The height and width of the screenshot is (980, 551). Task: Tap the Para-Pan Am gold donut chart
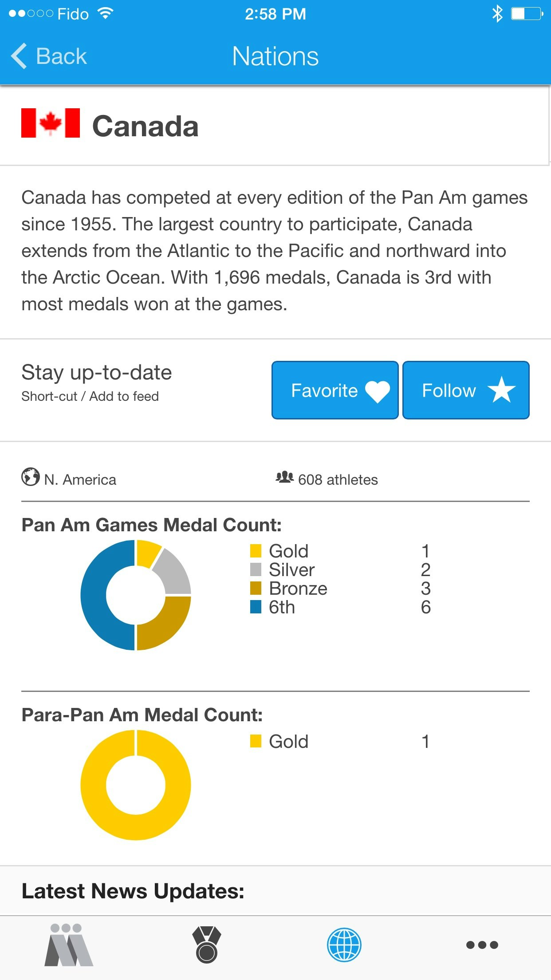pyautogui.click(x=136, y=785)
